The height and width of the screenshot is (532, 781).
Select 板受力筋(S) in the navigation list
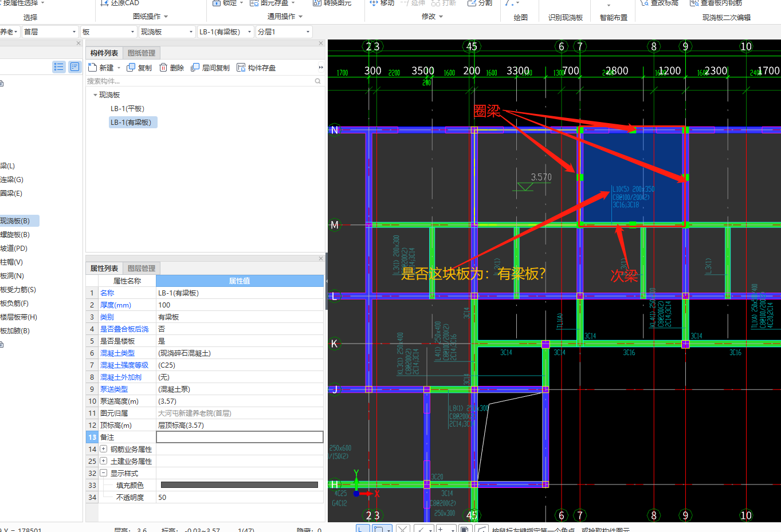click(18, 290)
